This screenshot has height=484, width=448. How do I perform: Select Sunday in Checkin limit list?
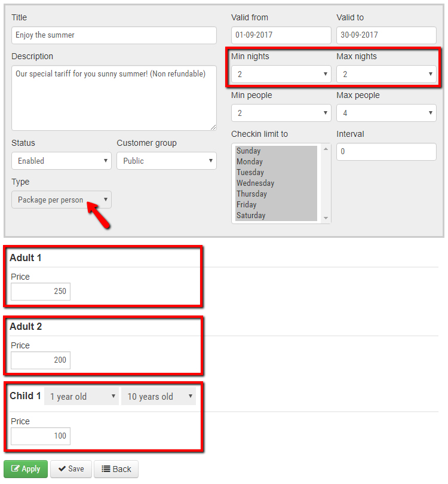click(x=248, y=151)
